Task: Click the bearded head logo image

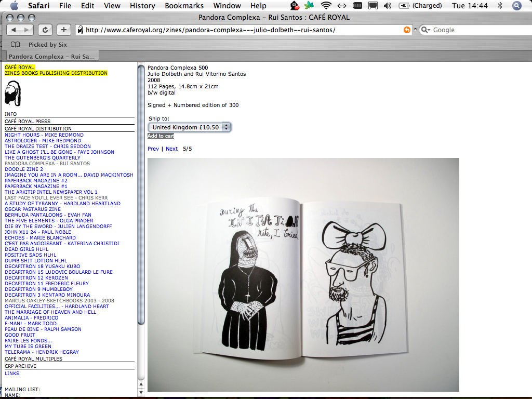Action: tap(13, 94)
